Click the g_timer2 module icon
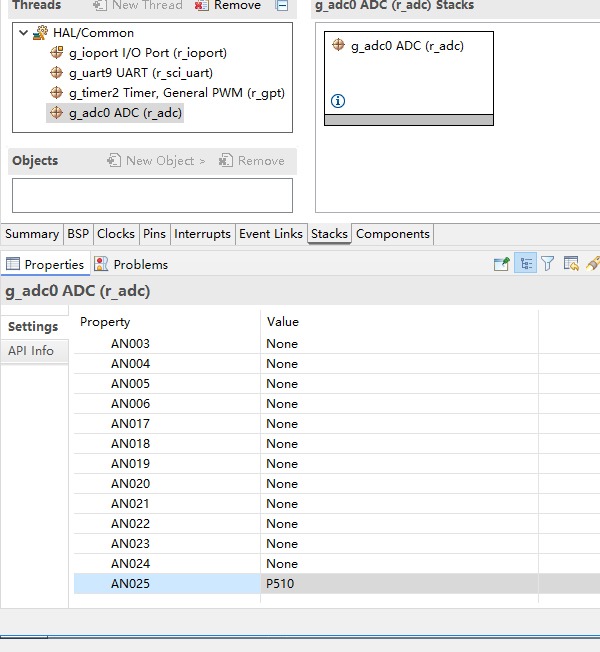The image size is (600, 652). 57,93
